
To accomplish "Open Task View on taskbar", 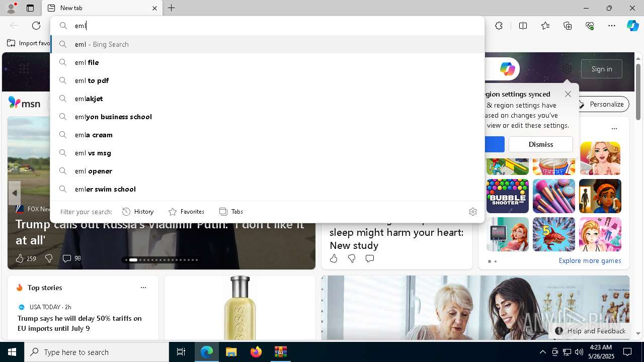I will pos(181,352).
